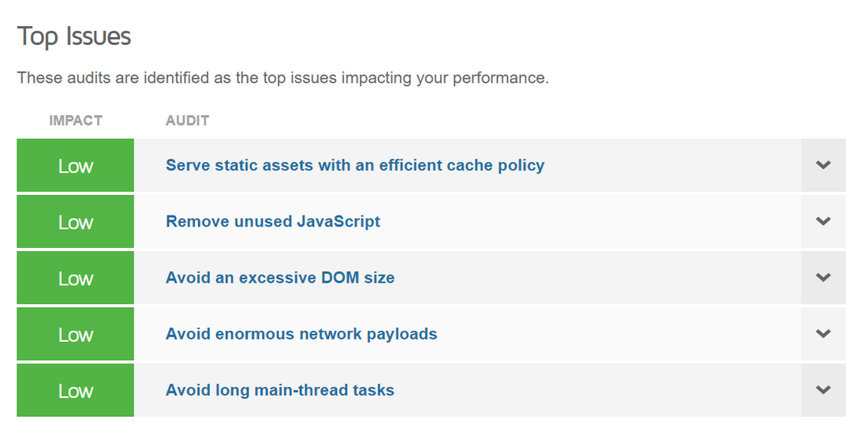Open 'Serve static assets with an efficient cache policy'
Screen dimensions: 868x435
click(x=354, y=166)
